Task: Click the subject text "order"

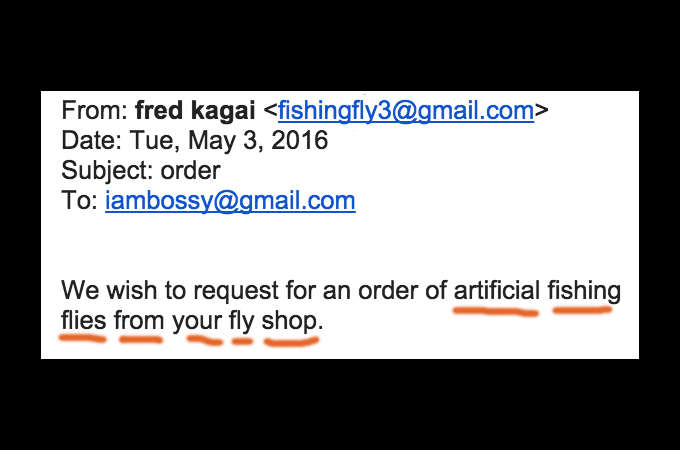Action: tap(190, 171)
